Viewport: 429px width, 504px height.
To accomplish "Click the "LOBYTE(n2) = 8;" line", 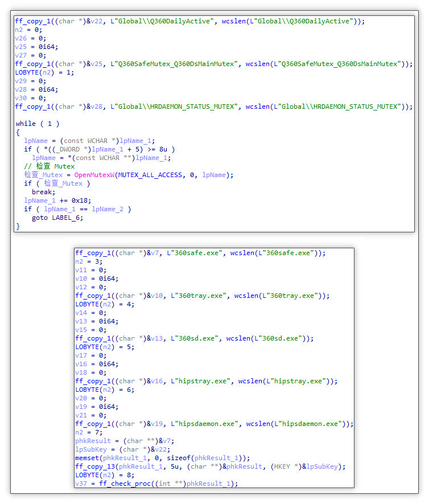I will click(105, 476).
